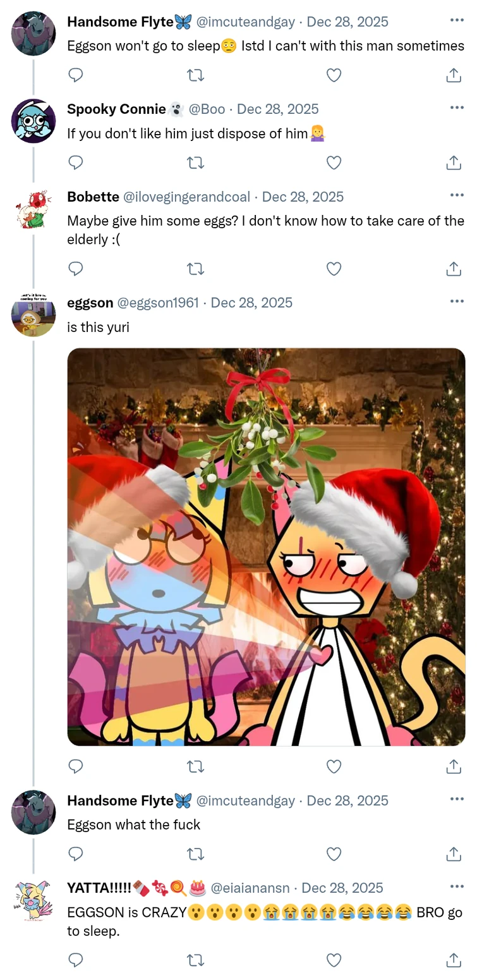Retweet eggson's image tweet
This screenshot has width=477, height=980.
click(x=196, y=766)
